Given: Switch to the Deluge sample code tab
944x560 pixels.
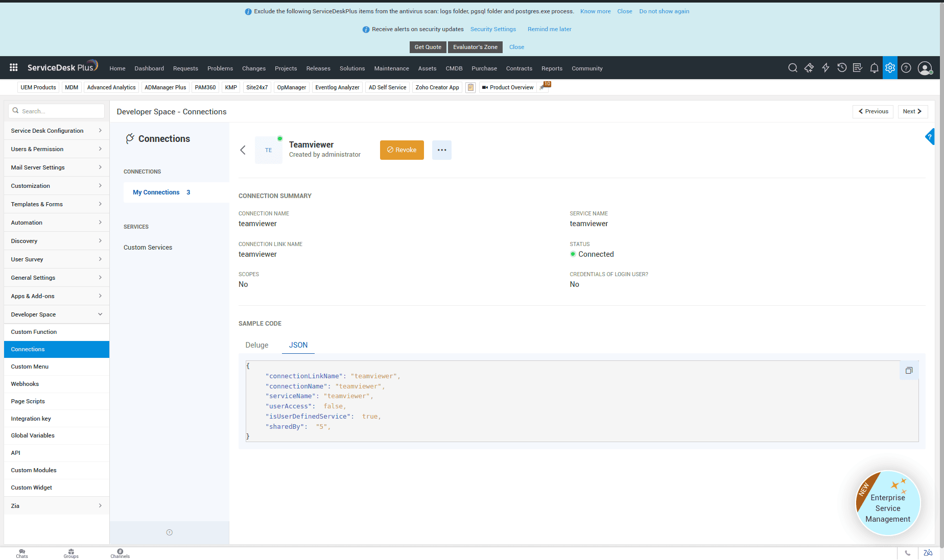Looking at the screenshot, I should [256, 345].
